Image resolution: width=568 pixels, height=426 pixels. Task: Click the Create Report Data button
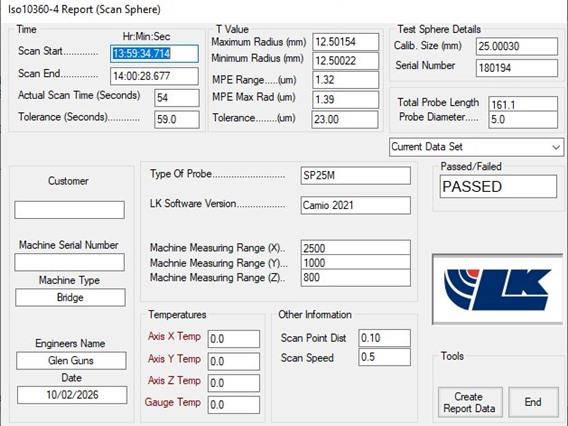tap(470, 402)
